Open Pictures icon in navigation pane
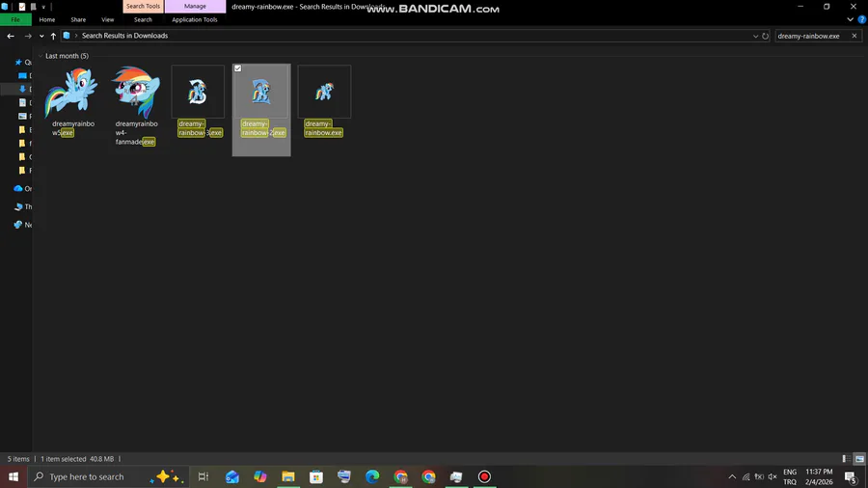This screenshot has width=868, height=488. pyautogui.click(x=23, y=116)
